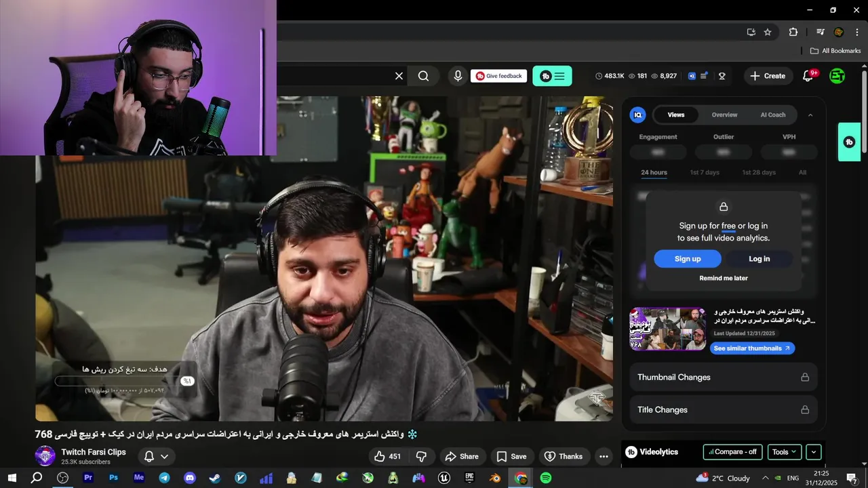Open the TubeBuddy green menu button
Image resolution: width=868 pixels, height=488 pixels.
[x=552, y=76]
